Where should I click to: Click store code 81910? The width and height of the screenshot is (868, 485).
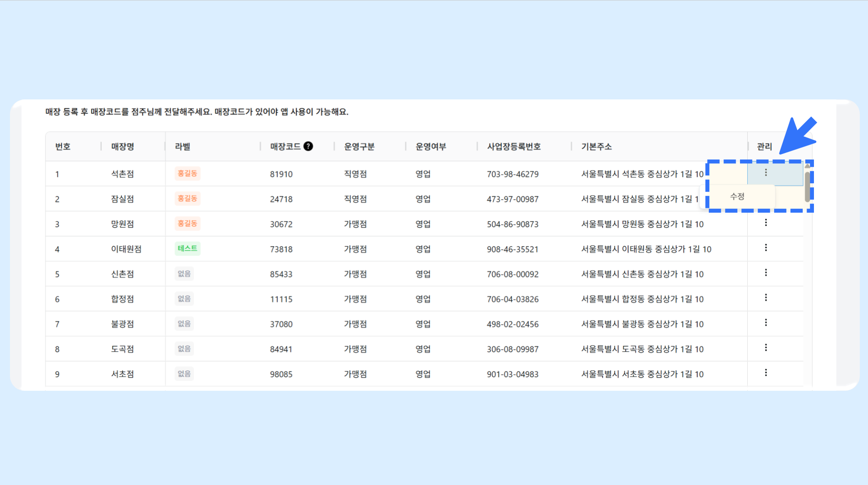tap(281, 174)
